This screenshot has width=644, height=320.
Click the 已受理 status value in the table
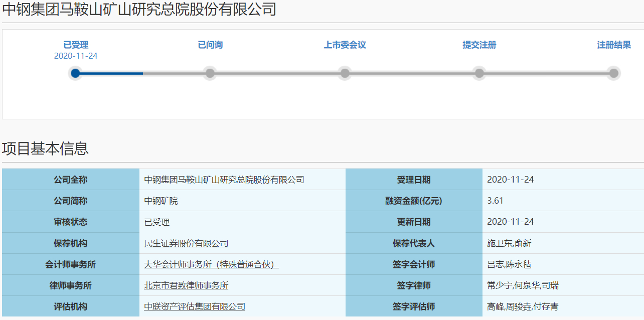242,222
